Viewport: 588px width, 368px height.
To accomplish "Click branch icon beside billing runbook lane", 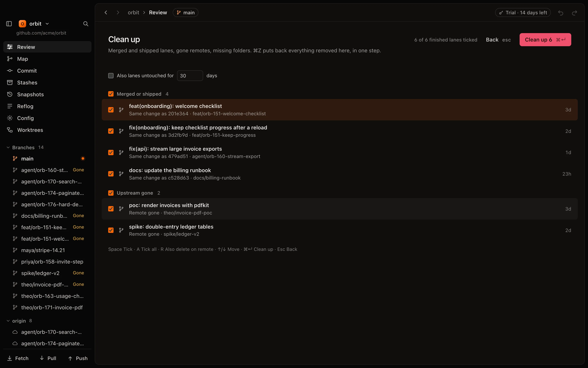I will click(121, 174).
